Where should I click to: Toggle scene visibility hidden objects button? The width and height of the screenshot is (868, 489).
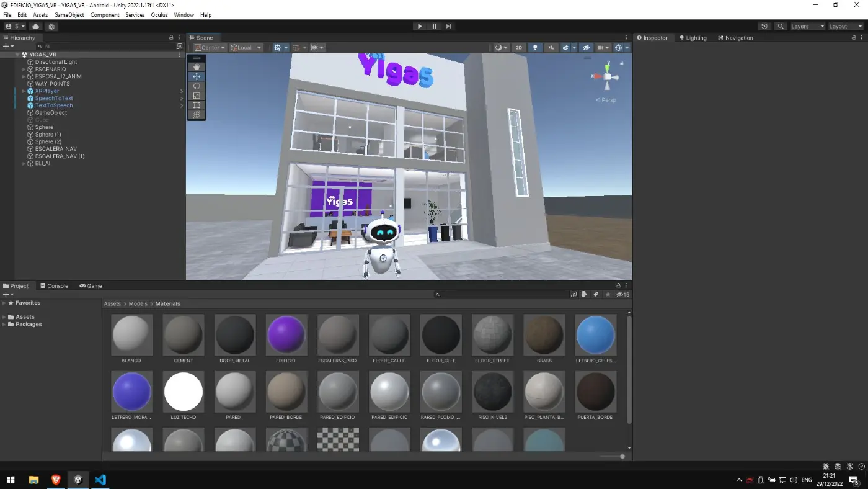(586, 48)
